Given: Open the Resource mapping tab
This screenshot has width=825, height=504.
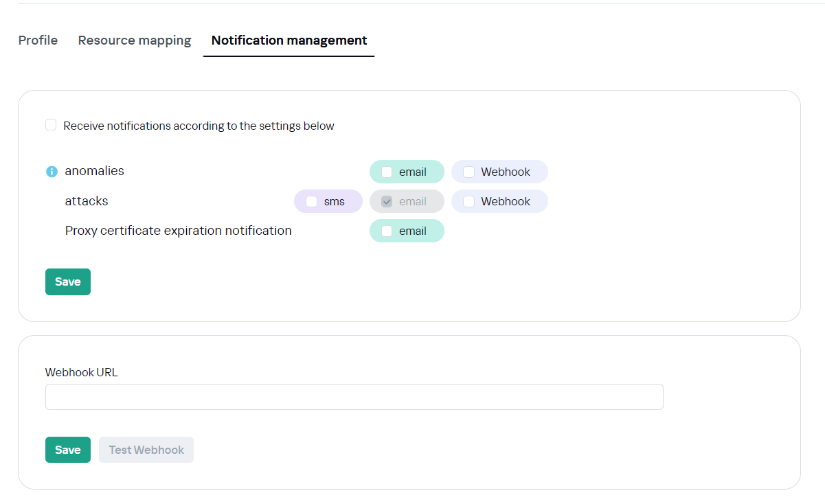Looking at the screenshot, I should point(135,41).
